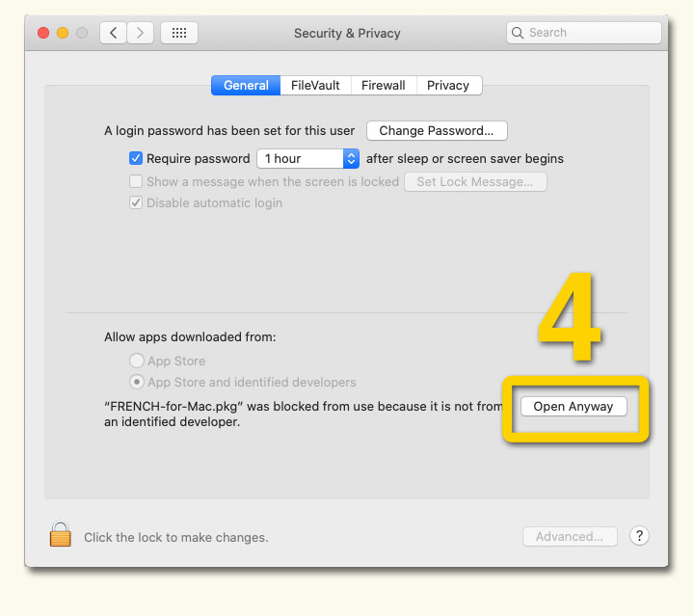Click inside the Search field
Viewport: 694px width, 616px height.
[591, 33]
